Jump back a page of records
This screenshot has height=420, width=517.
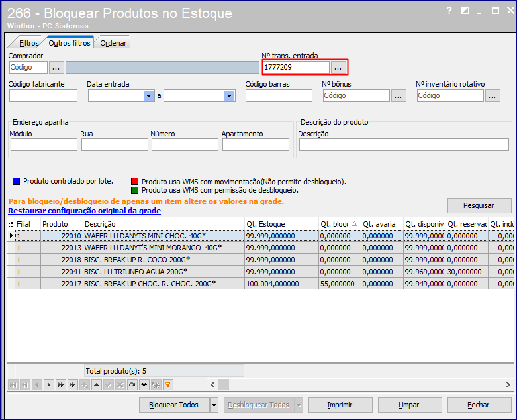[25, 385]
